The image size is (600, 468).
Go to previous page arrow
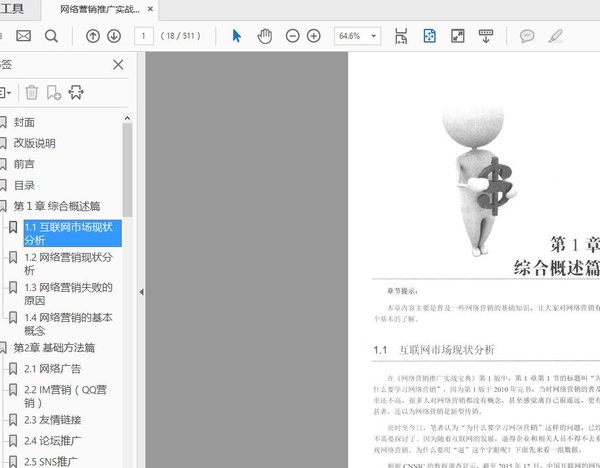click(x=93, y=36)
